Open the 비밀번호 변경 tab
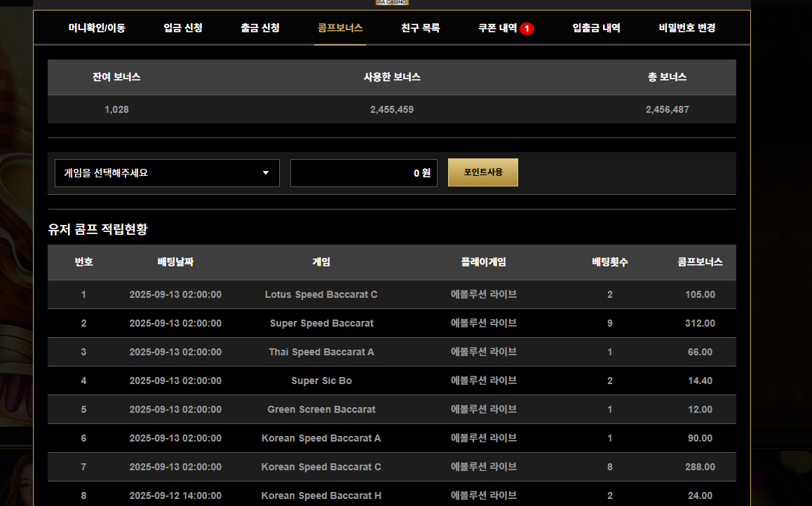This screenshot has width=812, height=506. click(686, 28)
